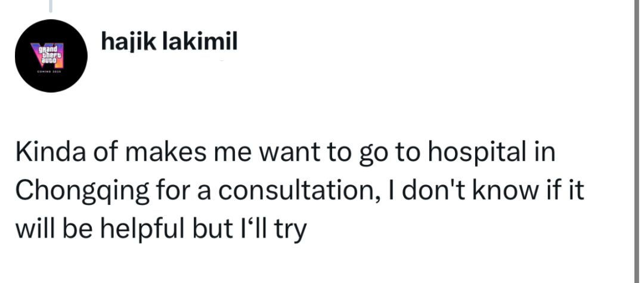Click the word 'want' in the first line

tap(290, 153)
